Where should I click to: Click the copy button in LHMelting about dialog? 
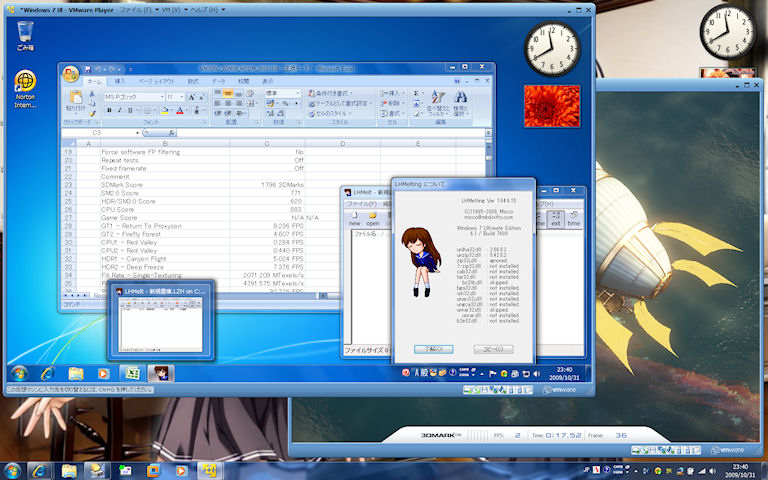click(x=493, y=349)
